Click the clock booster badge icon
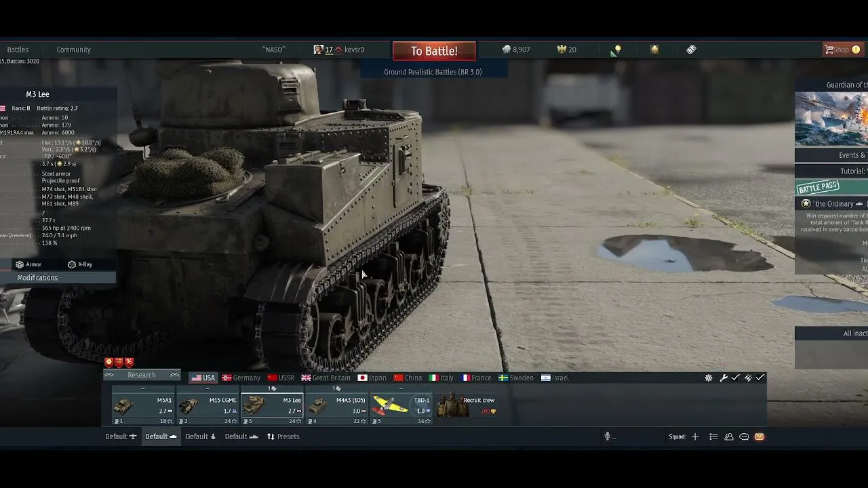The image size is (868, 488). (x=109, y=363)
